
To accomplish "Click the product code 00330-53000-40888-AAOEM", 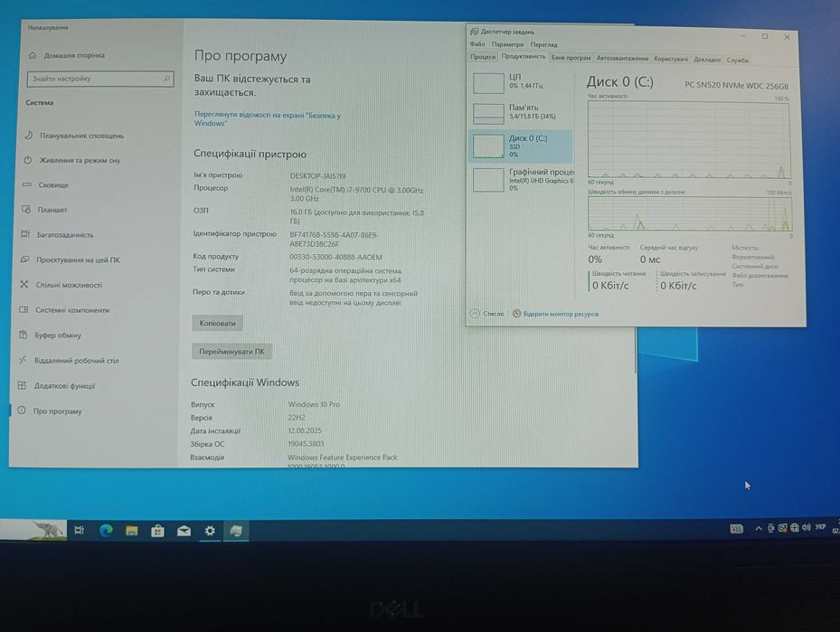I will (x=335, y=257).
